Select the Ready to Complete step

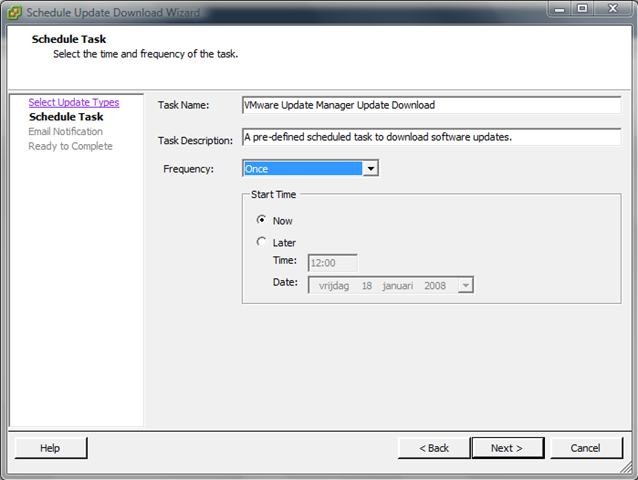tap(70, 146)
